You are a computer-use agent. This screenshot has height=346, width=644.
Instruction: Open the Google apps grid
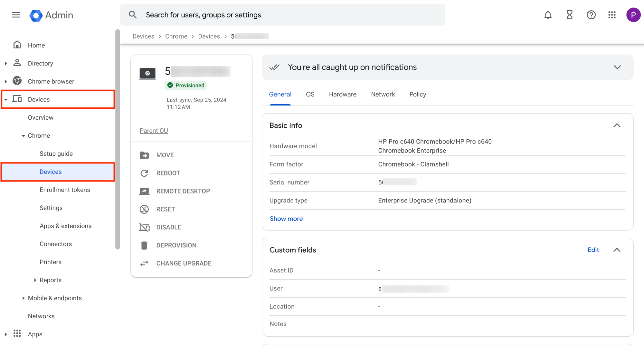pos(612,15)
